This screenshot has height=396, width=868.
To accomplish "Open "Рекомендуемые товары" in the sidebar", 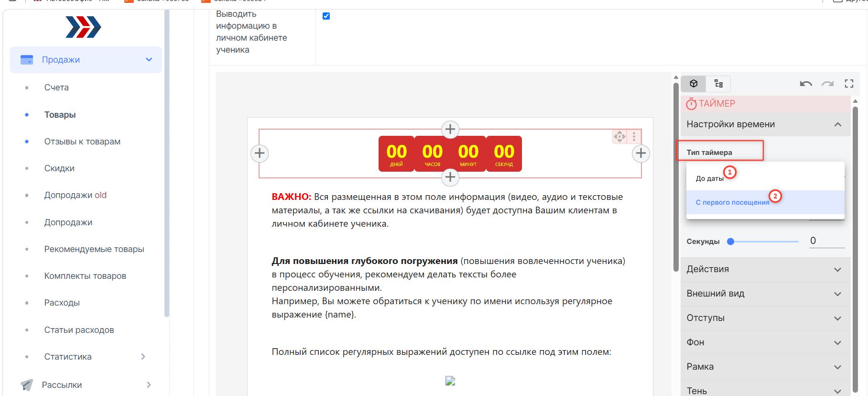I will click(94, 249).
